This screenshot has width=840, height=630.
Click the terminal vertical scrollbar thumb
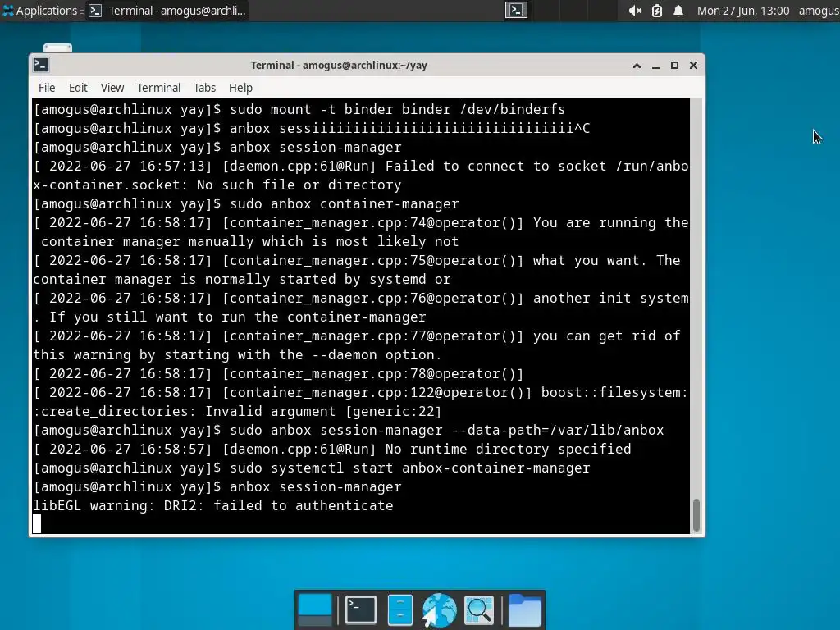(x=696, y=515)
